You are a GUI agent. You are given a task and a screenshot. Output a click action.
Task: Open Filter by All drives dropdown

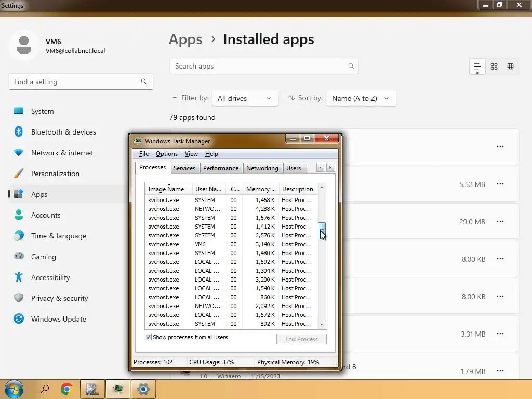click(x=245, y=98)
